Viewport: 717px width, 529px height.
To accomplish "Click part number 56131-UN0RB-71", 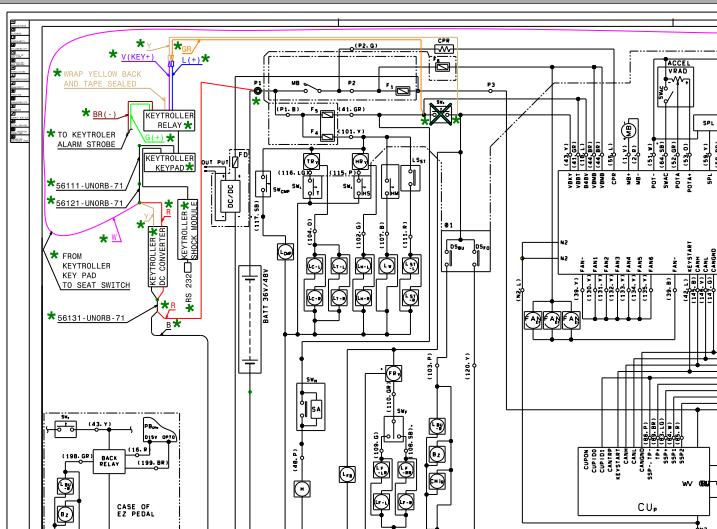I will tap(91, 318).
